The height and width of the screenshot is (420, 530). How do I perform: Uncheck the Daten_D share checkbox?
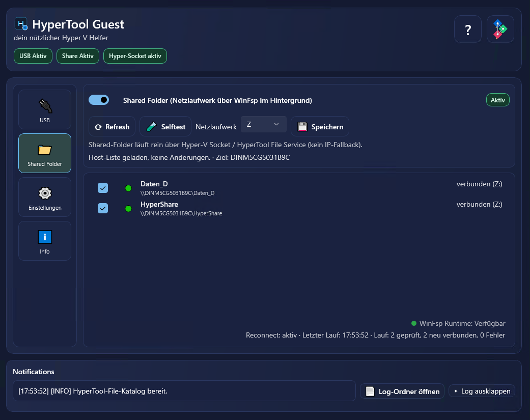[x=103, y=188]
